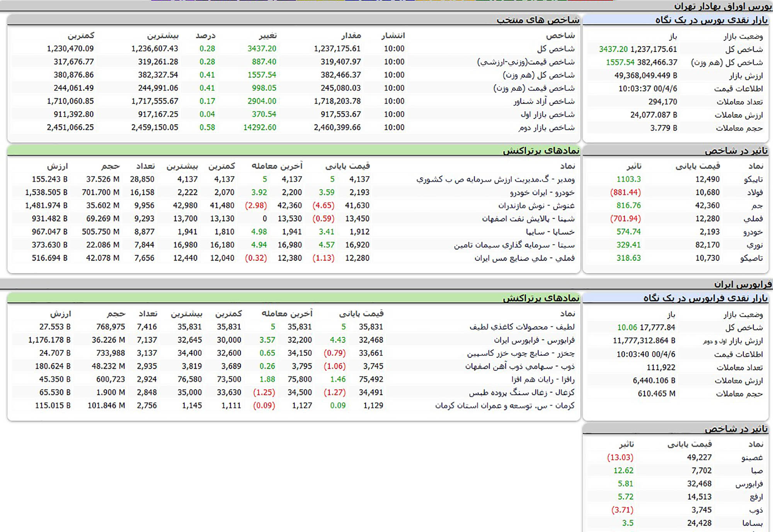The image size is (773, 532).
Task: Open the کرمان - توسعه و عمران کرمان symbol
Action: pyautogui.click(x=505, y=406)
